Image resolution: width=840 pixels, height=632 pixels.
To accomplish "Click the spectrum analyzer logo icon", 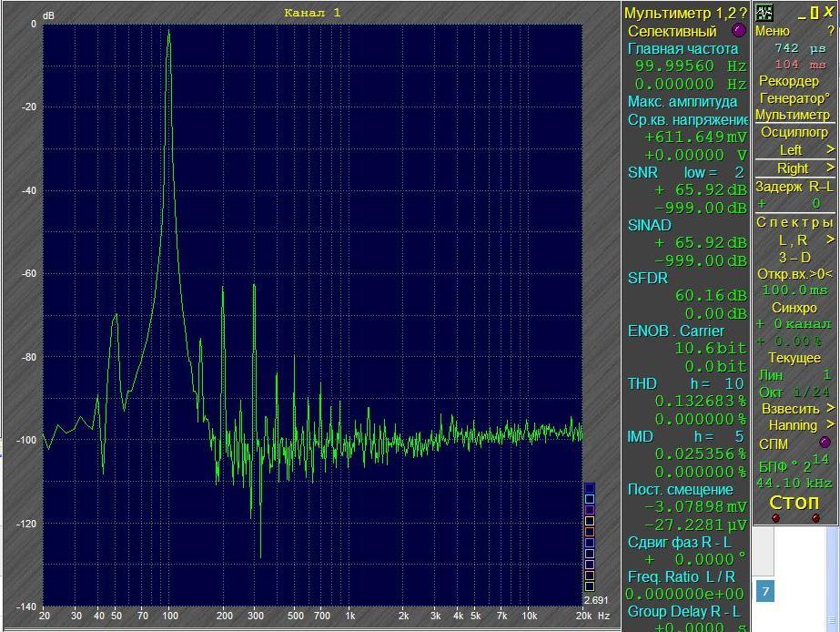I will click(x=764, y=13).
